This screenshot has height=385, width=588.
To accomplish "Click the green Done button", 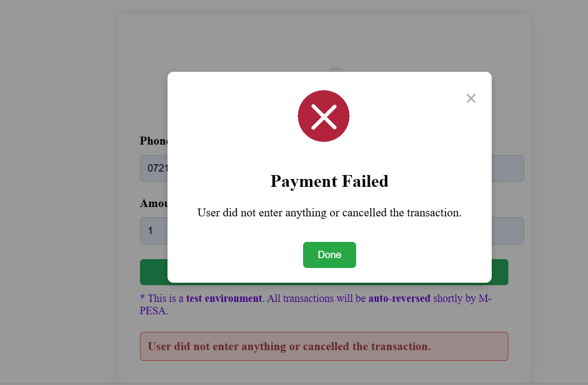I will (329, 255).
